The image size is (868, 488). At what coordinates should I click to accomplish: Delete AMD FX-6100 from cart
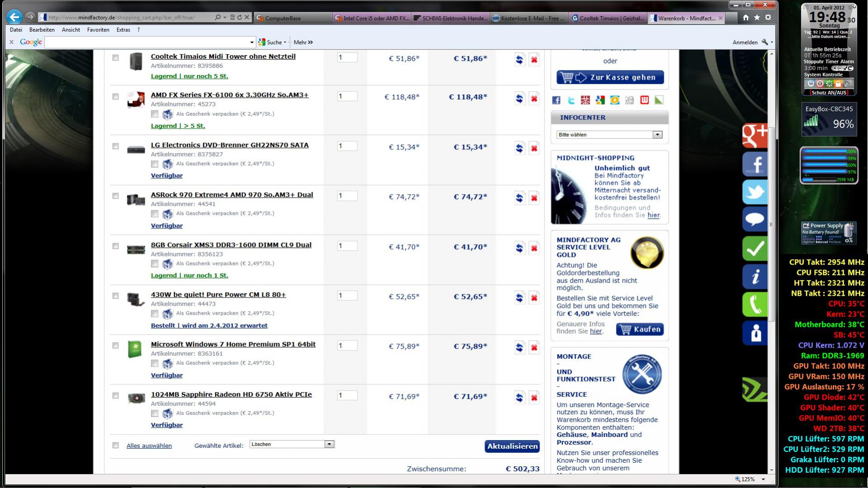[534, 98]
